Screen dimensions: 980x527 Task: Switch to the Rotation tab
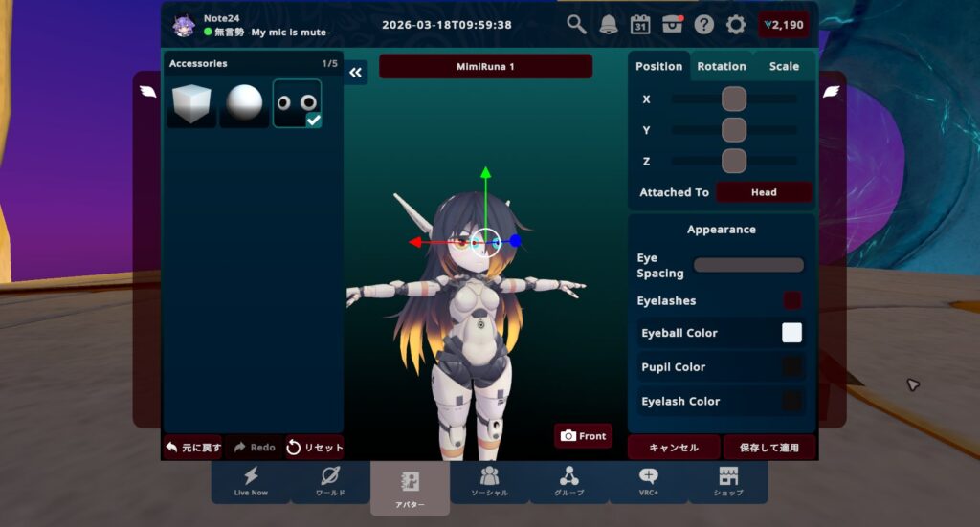click(x=722, y=66)
